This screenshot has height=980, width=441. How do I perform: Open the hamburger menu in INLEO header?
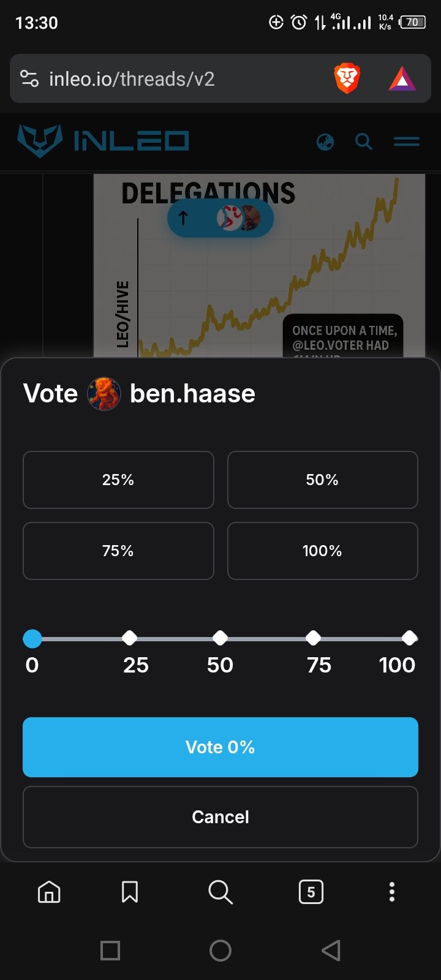[x=407, y=141]
